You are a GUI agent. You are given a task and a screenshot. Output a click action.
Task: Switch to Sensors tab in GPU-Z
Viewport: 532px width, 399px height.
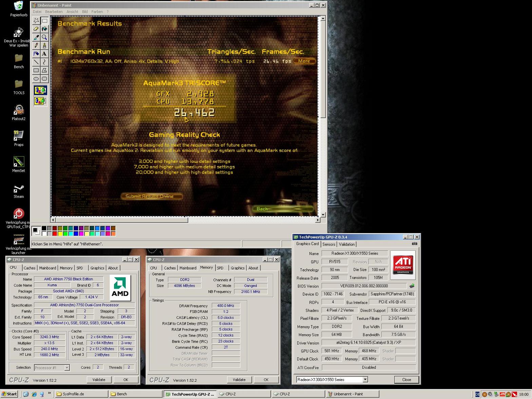click(328, 244)
